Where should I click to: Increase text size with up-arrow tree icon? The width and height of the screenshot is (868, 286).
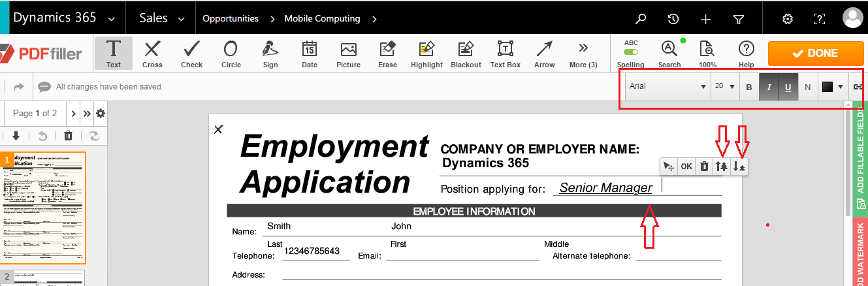pos(722,167)
